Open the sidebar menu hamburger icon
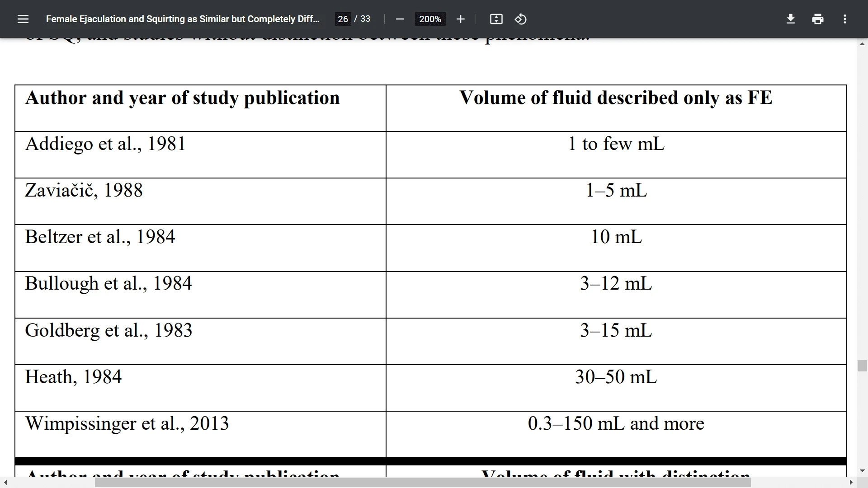Screen dimensions: 868x488 pos(23,19)
